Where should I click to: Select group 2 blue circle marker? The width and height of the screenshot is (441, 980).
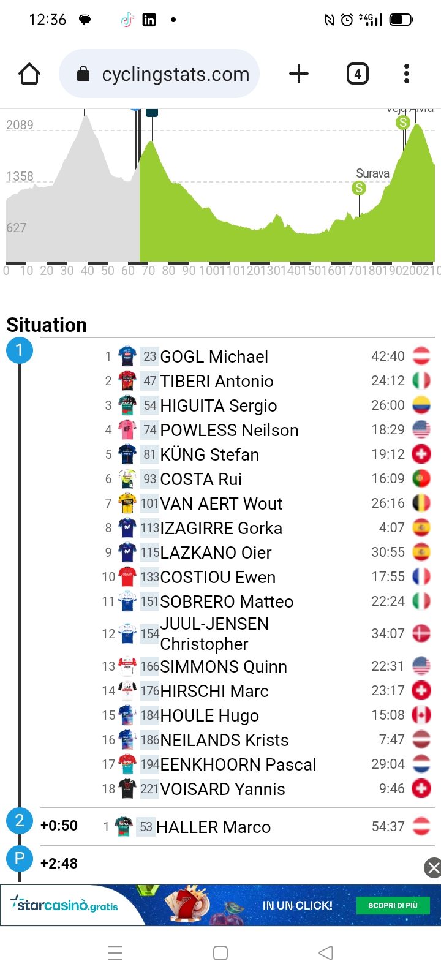(20, 821)
